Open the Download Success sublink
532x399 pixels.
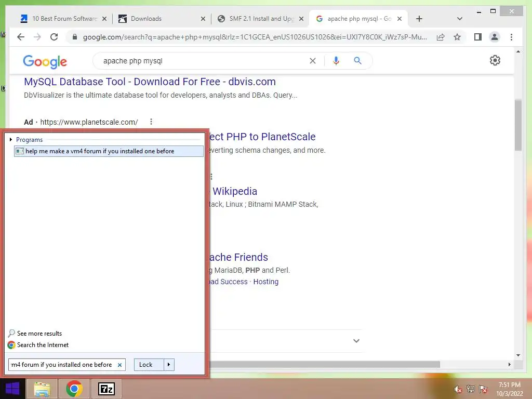pyautogui.click(x=228, y=282)
